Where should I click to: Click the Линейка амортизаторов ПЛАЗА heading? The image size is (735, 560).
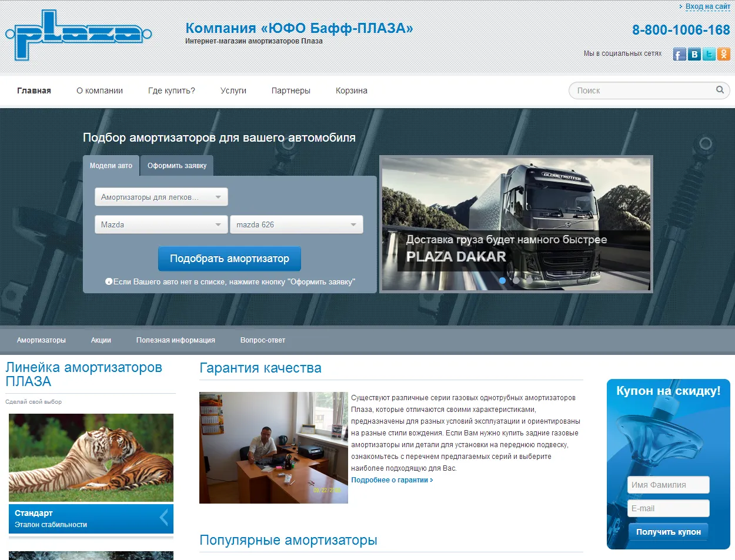click(83, 374)
